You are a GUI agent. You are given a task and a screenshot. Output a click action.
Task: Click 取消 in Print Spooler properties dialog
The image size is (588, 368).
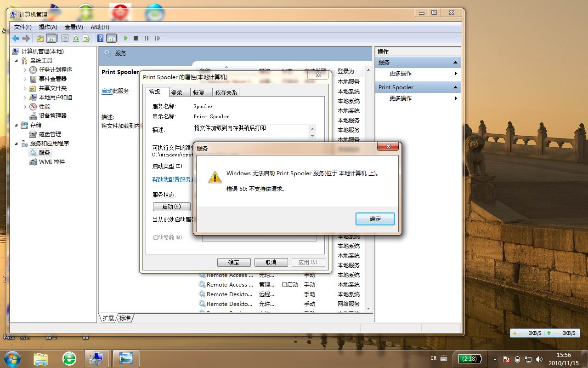click(x=271, y=262)
